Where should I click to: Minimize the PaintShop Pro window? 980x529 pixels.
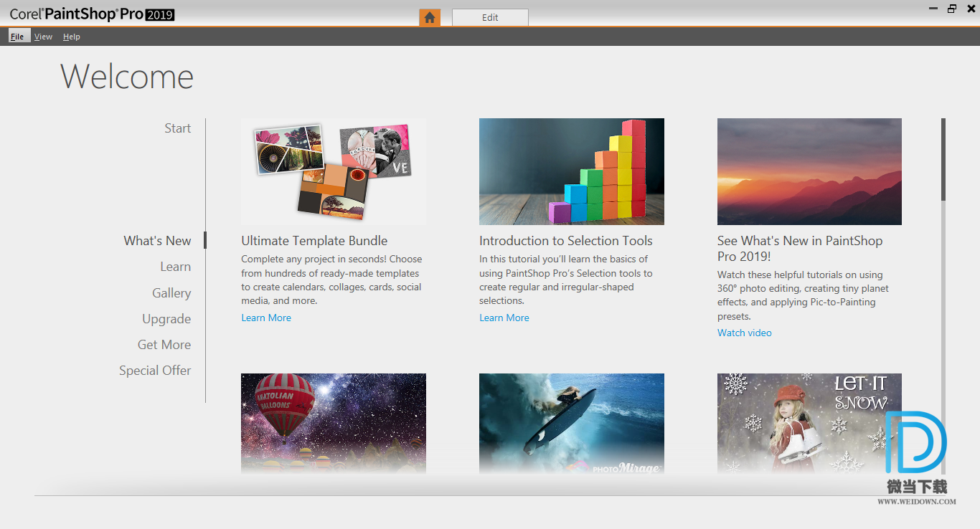tap(933, 9)
